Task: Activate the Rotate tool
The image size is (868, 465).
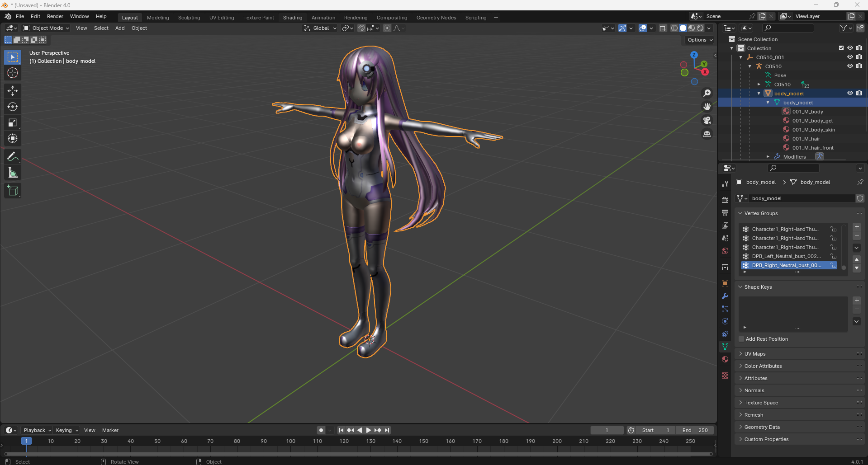Action: 13,107
